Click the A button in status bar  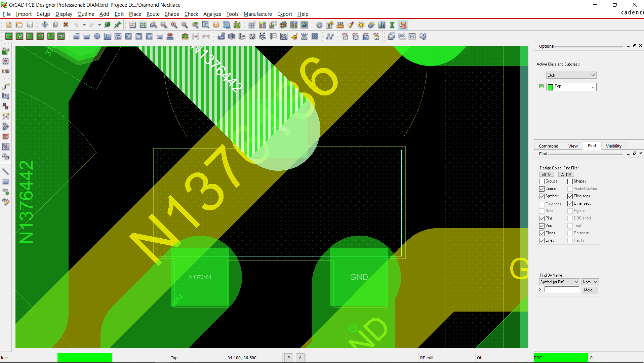point(300,358)
